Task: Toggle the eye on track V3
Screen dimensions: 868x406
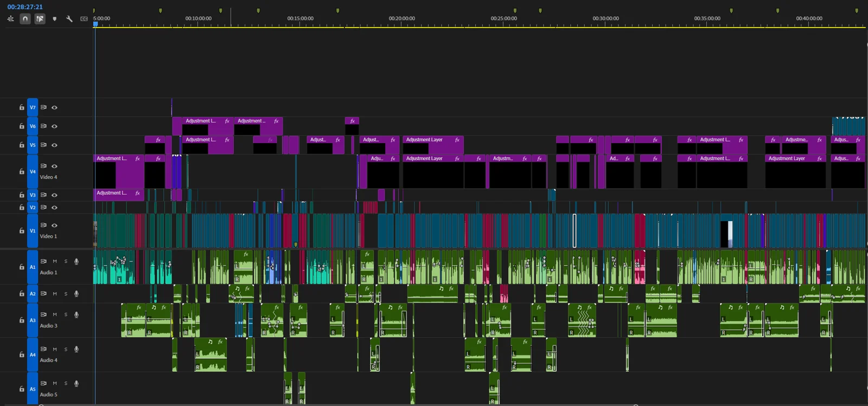Action: point(54,195)
